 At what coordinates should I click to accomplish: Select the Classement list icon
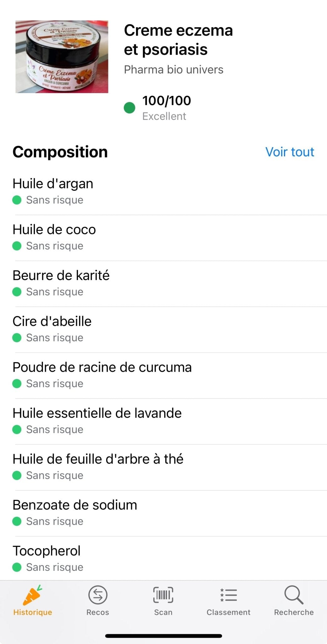pyautogui.click(x=228, y=595)
